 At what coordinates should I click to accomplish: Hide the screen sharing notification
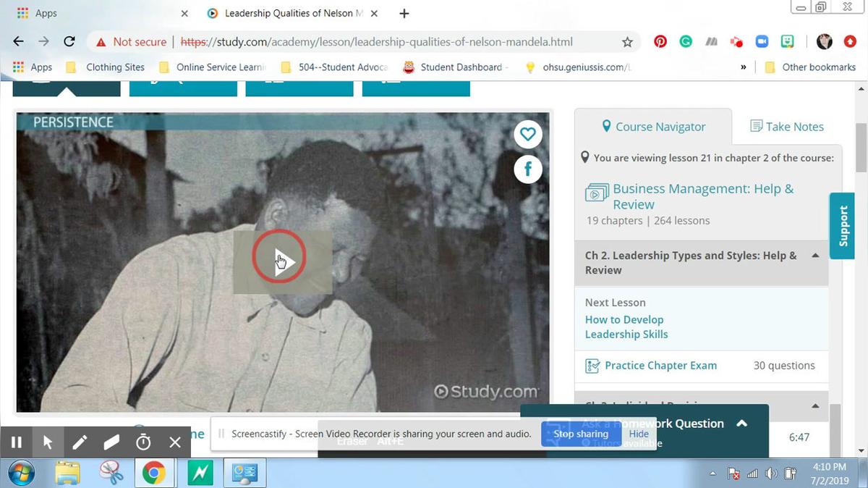tap(639, 434)
